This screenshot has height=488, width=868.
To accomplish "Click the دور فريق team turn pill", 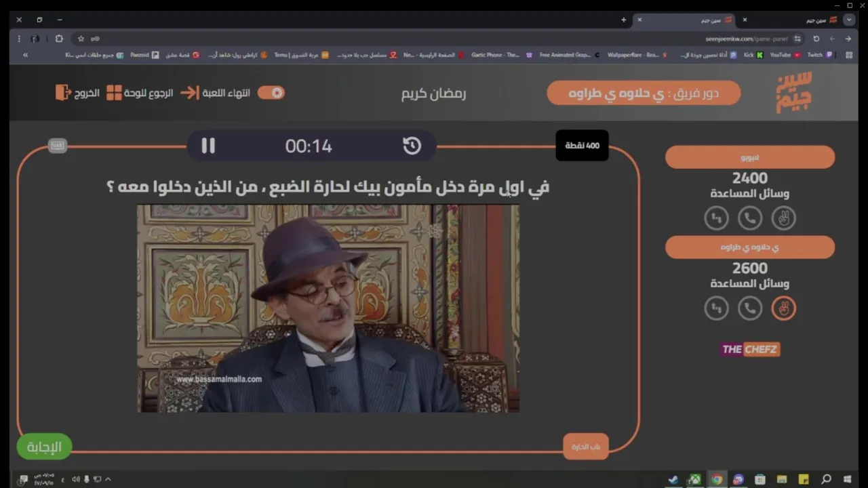I will pos(644,93).
